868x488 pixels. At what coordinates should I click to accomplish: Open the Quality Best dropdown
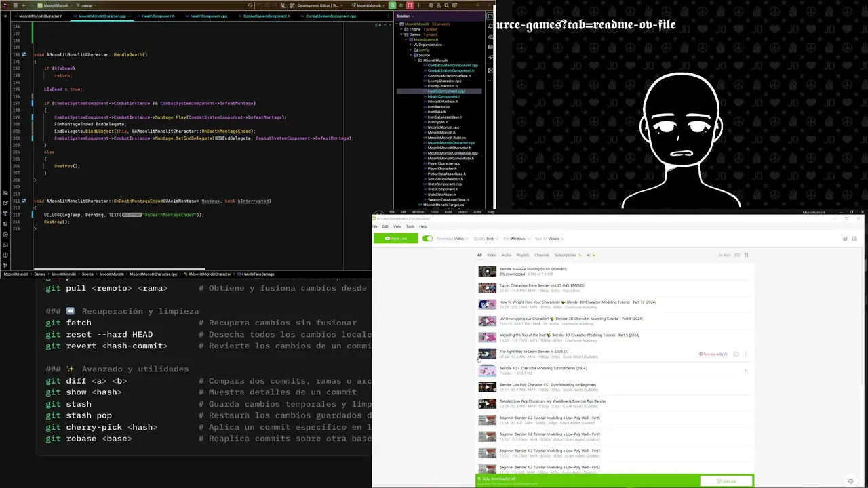[x=486, y=239]
